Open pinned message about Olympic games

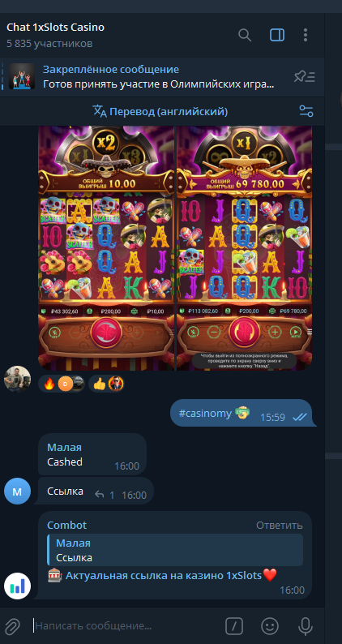click(x=159, y=77)
